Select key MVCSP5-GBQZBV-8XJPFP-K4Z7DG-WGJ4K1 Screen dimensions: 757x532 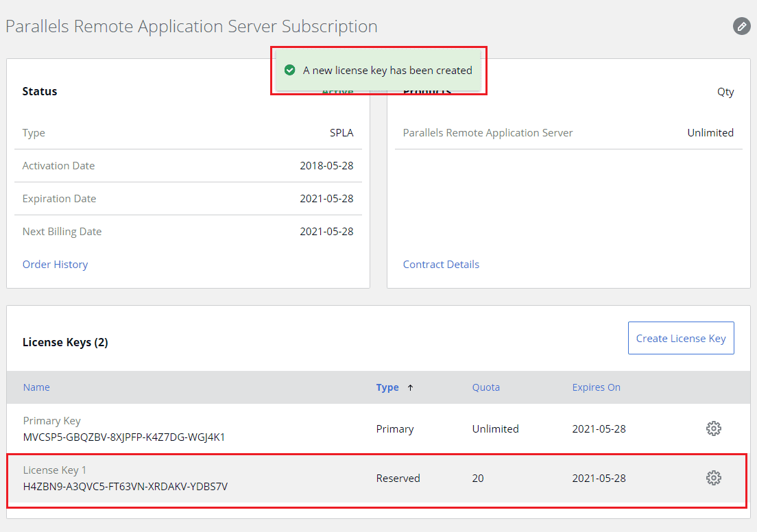click(x=124, y=437)
